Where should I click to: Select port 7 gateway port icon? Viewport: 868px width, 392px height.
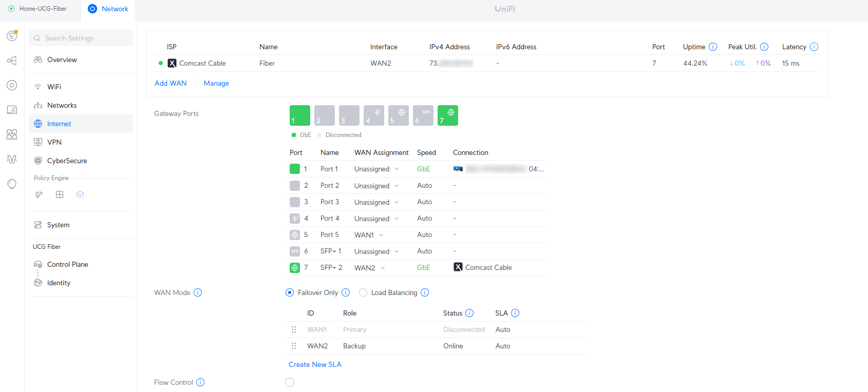pos(447,115)
